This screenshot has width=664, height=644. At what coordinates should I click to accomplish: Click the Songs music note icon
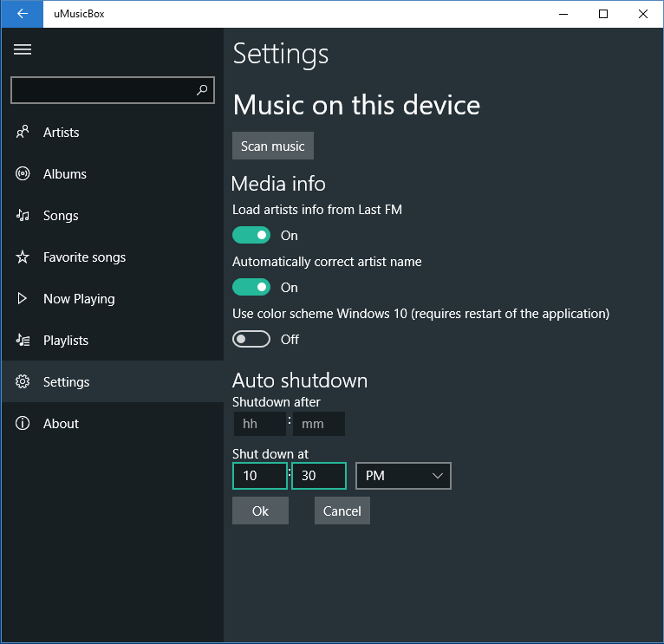click(23, 216)
